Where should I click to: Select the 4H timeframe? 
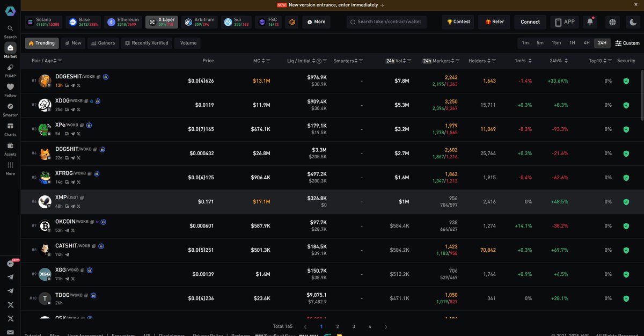click(x=587, y=43)
